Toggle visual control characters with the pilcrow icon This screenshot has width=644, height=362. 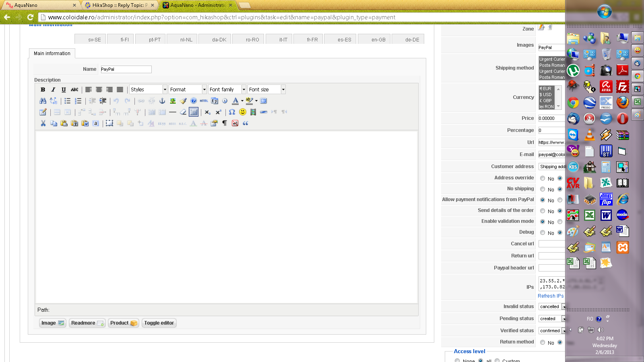click(225, 123)
